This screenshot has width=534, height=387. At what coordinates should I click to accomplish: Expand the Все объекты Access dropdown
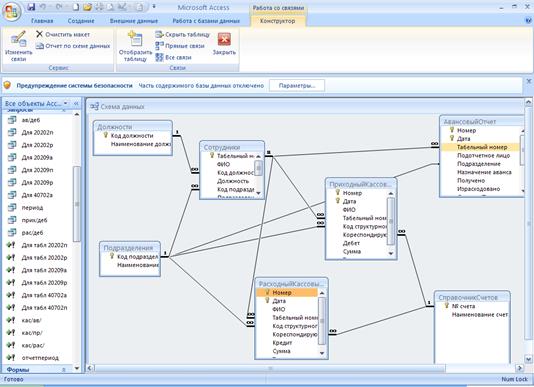coord(66,103)
